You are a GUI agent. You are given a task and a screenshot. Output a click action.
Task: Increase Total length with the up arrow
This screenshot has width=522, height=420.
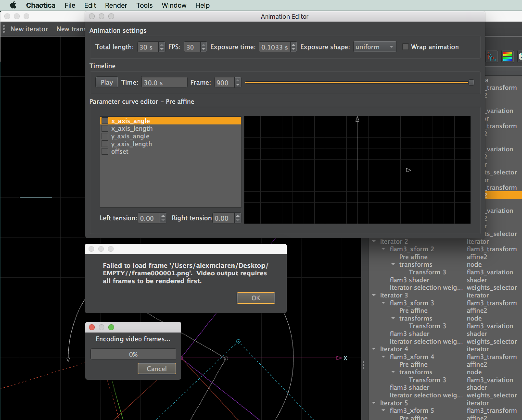point(162,44)
